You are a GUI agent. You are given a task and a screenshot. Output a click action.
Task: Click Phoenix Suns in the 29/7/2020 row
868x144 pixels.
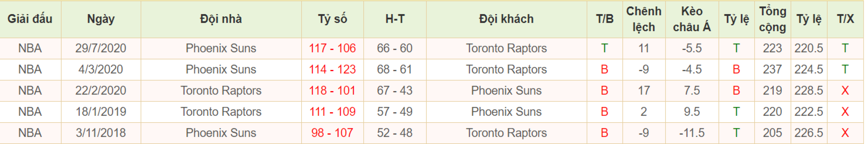click(x=221, y=48)
